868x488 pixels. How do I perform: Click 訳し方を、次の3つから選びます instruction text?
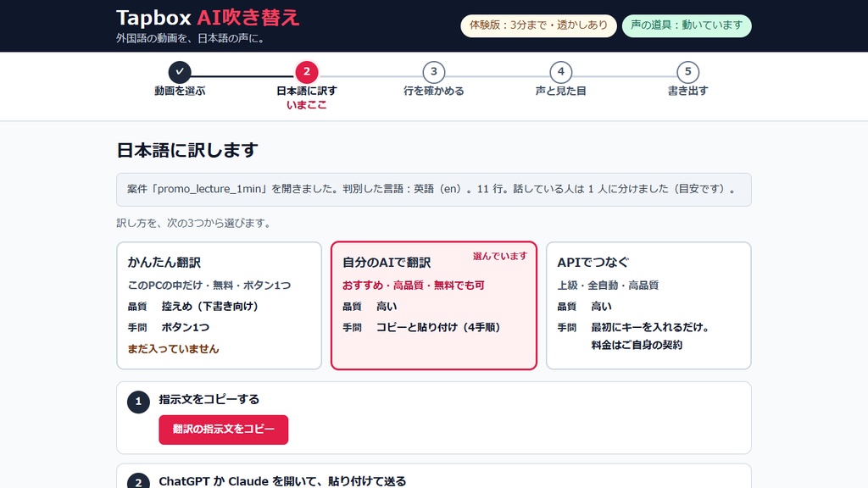point(193,223)
